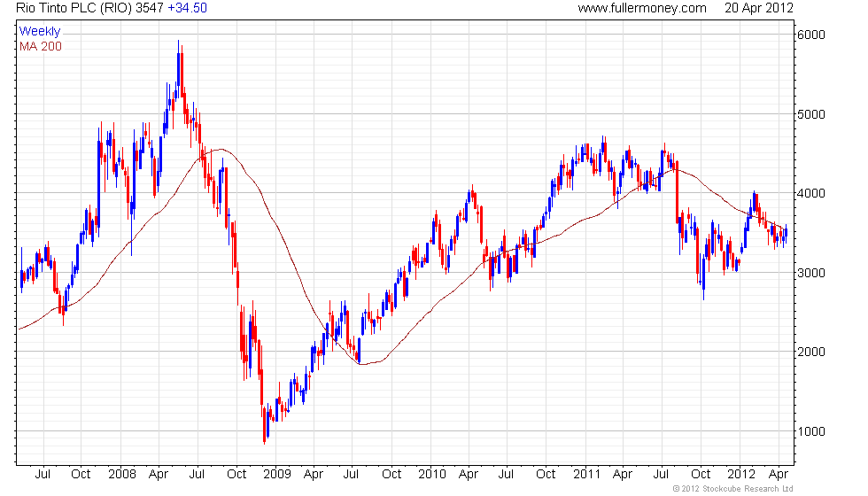Click the blue Weekly legend label

pos(40,31)
